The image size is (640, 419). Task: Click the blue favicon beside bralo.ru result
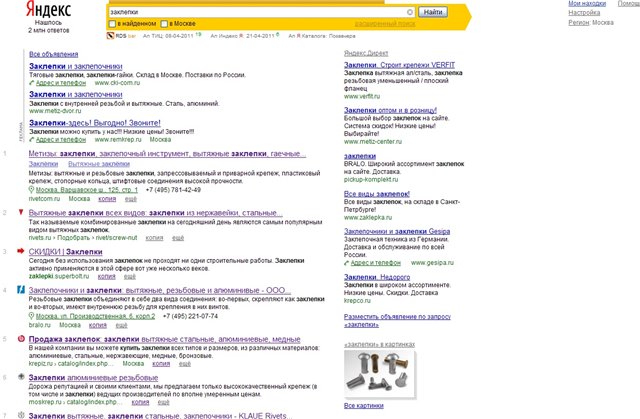point(21,290)
